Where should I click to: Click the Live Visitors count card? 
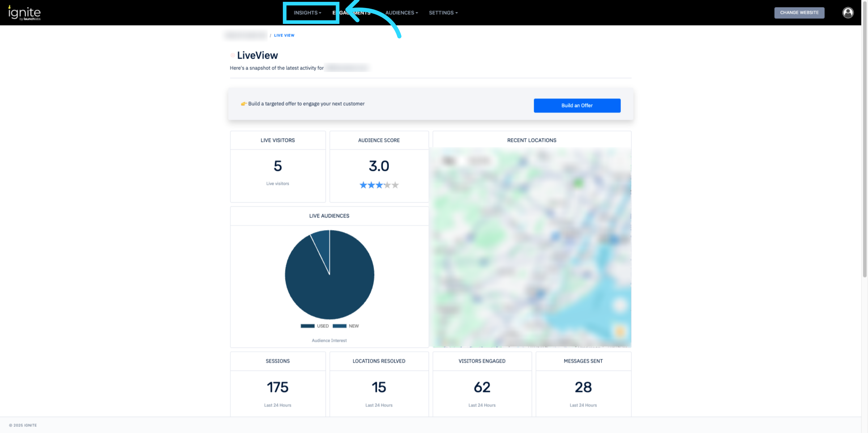pyautogui.click(x=278, y=166)
